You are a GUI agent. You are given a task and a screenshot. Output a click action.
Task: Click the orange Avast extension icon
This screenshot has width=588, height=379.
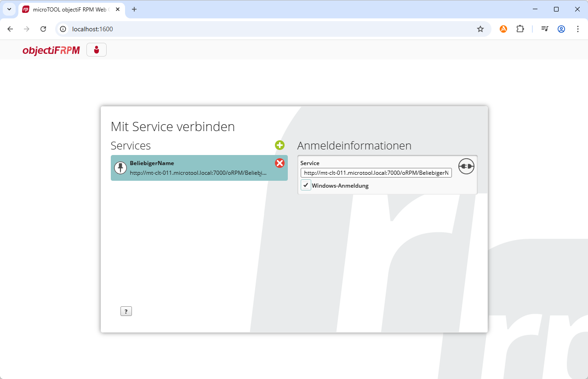(x=503, y=29)
